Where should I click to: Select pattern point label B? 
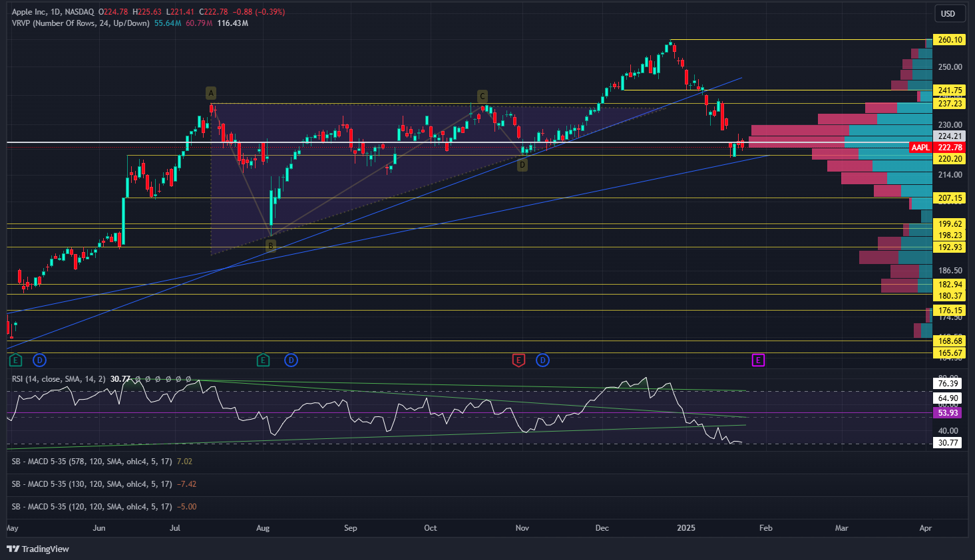(x=270, y=246)
